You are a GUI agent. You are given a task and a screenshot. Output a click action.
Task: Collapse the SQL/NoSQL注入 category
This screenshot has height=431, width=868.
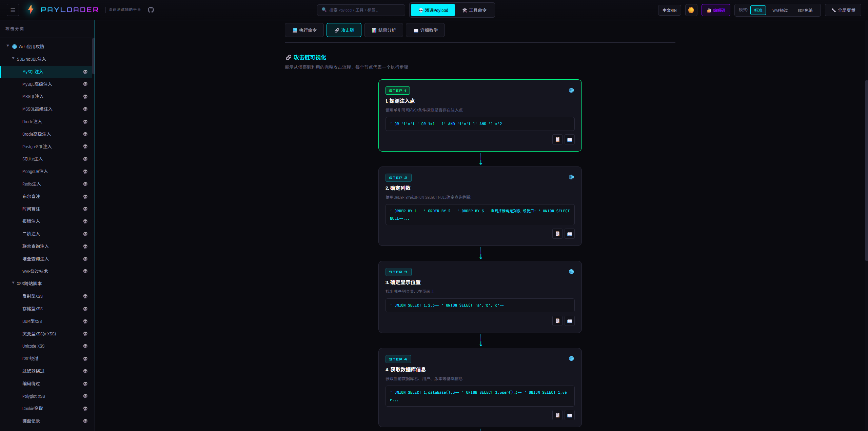pos(13,59)
